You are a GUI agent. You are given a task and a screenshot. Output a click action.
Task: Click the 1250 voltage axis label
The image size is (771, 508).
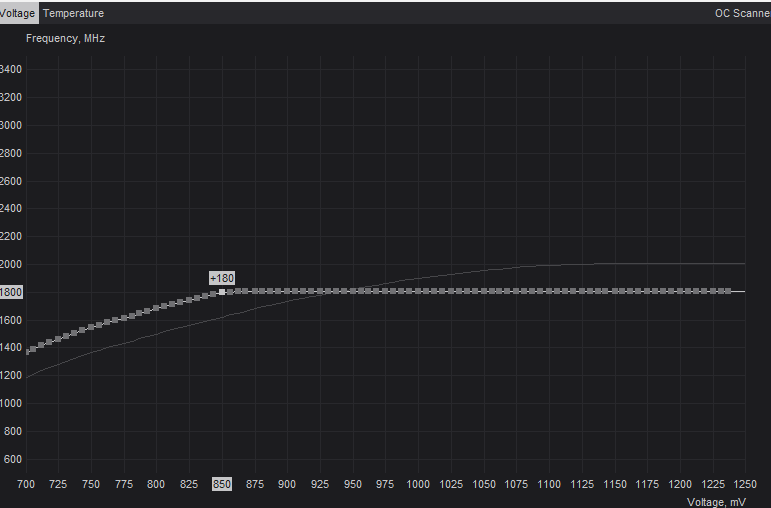click(745, 484)
